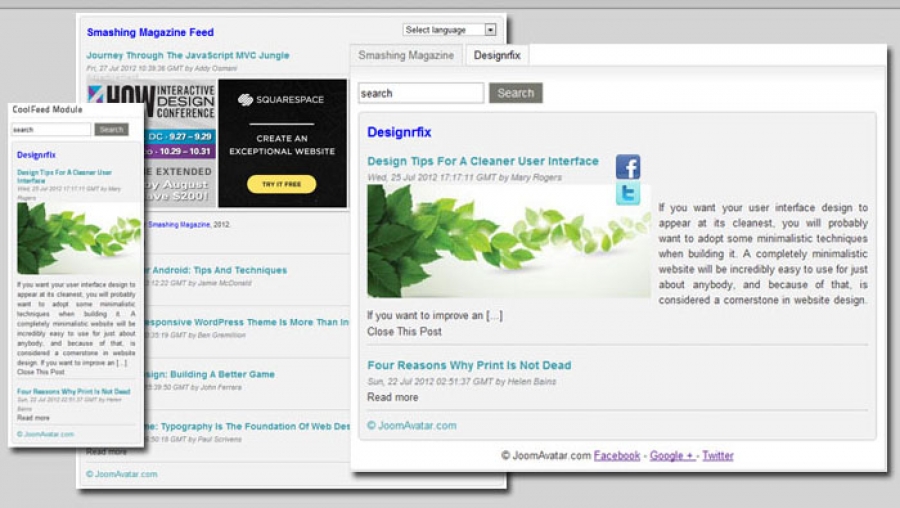Open Typography Is The Foundation article
Viewport: 900px width, 508px height.
(247, 426)
